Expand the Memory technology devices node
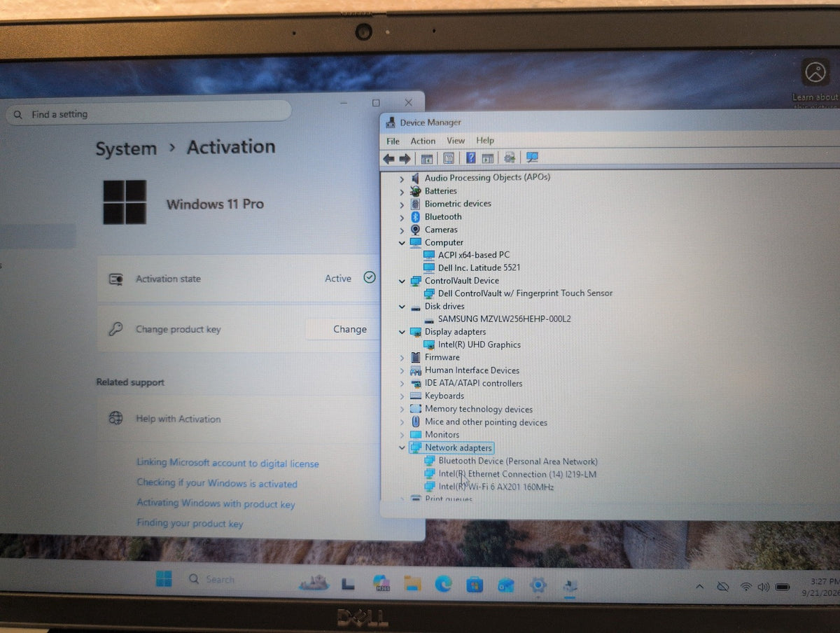This screenshot has height=633, width=840. [x=402, y=409]
